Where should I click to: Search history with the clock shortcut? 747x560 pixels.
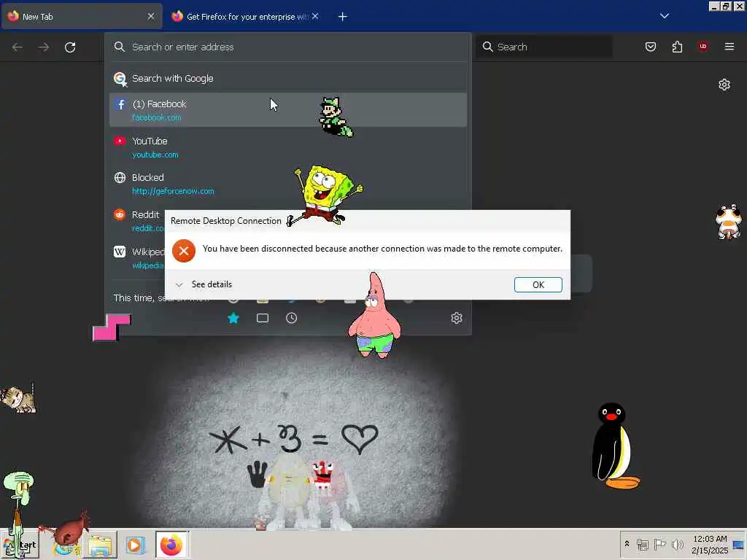click(x=292, y=318)
